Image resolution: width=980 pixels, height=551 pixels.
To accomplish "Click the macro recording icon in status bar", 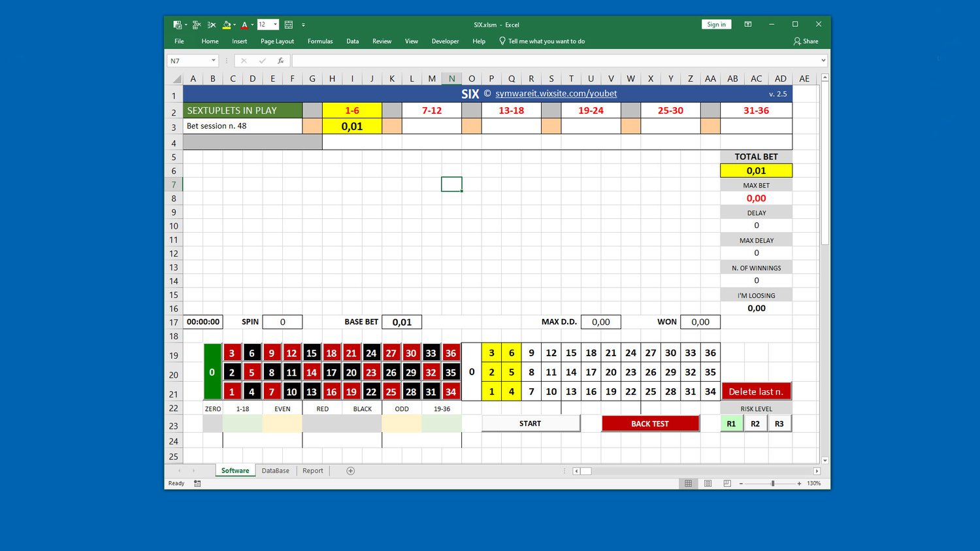I will point(197,484).
